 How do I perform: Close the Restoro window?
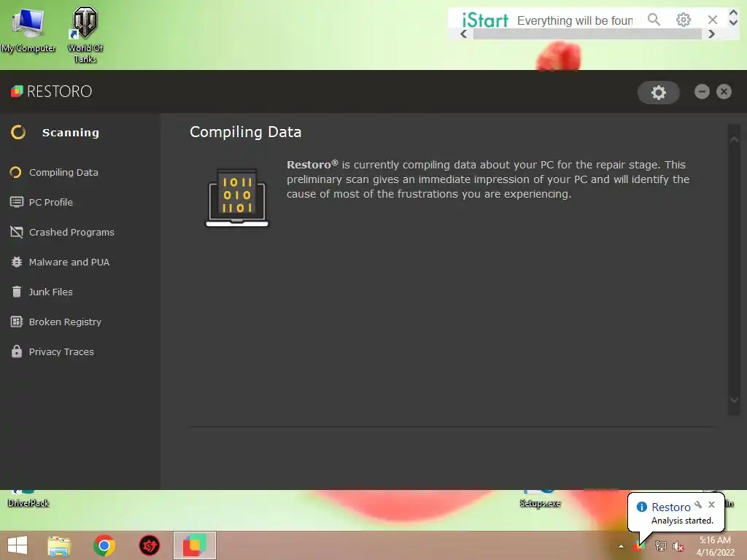pyautogui.click(x=724, y=91)
